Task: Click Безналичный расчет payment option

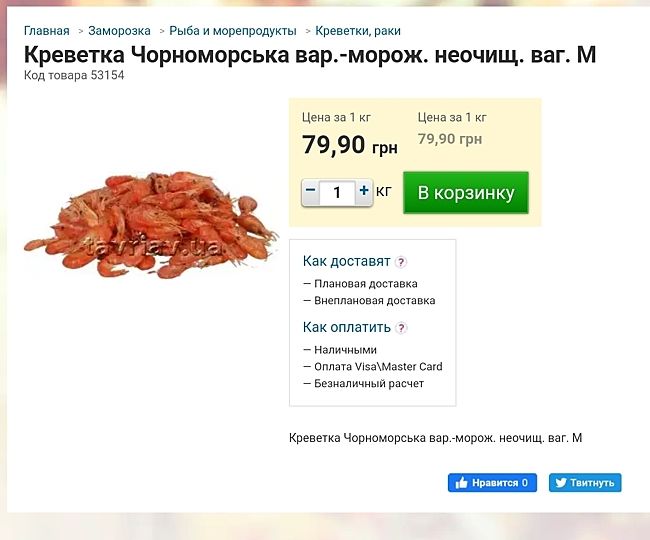Action: [x=369, y=383]
